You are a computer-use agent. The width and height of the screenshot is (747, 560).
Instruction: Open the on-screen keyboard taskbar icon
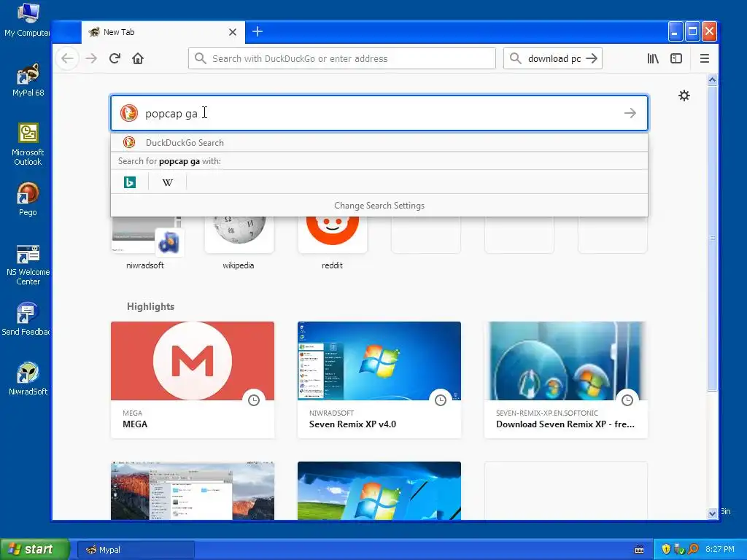pyautogui.click(x=639, y=550)
